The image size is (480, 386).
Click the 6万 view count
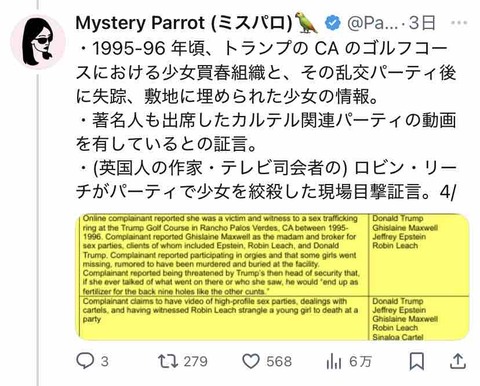click(360, 361)
